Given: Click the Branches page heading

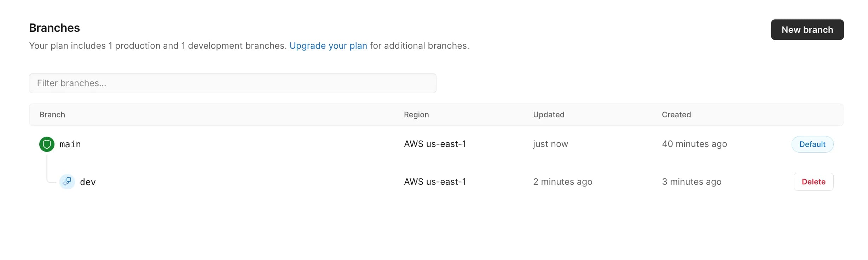Looking at the screenshot, I should (x=54, y=28).
